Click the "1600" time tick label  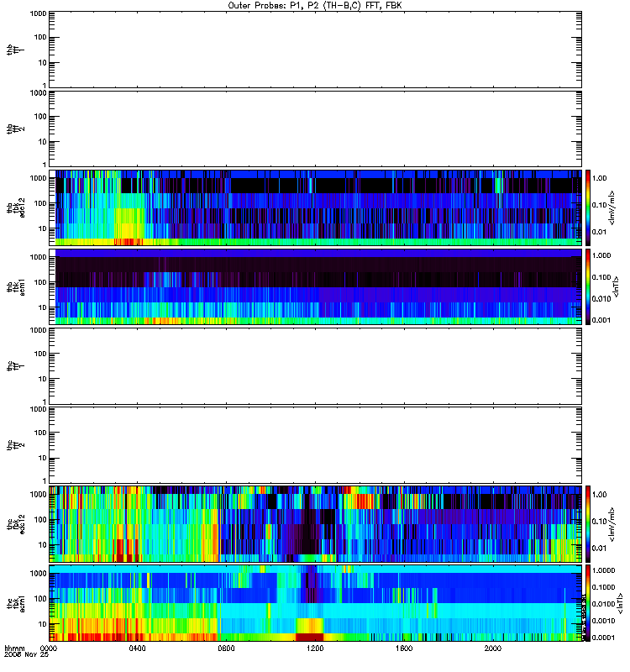(x=404, y=648)
